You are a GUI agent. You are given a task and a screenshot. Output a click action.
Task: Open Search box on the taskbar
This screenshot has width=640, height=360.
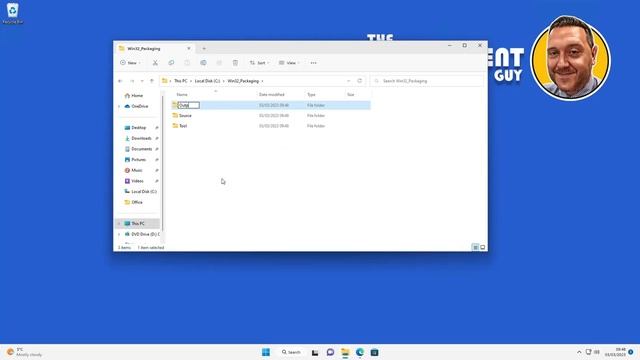click(x=291, y=352)
